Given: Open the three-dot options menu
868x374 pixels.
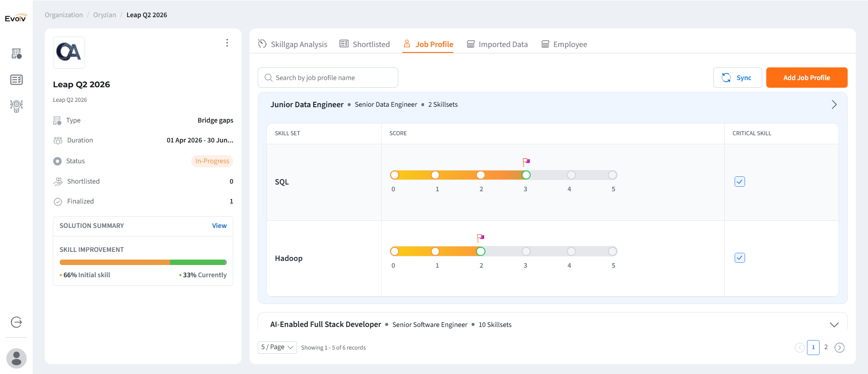Looking at the screenshot, I should [227, 43].
